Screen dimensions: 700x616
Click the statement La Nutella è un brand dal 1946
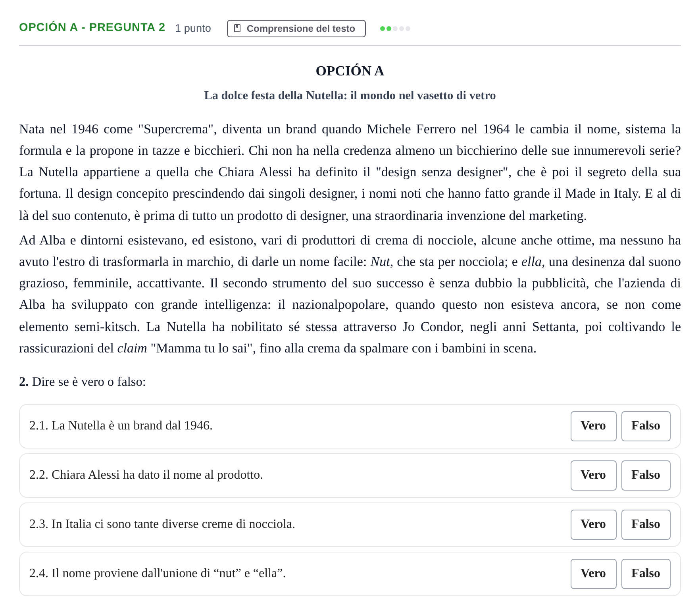(x=121, y=425)
